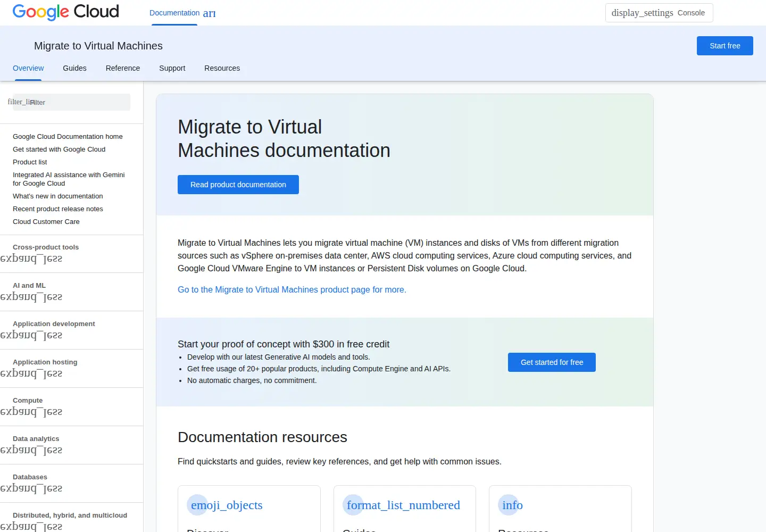Open What's new in documentation link
This screenshot has height=532, width=766.
pos(58,196)
